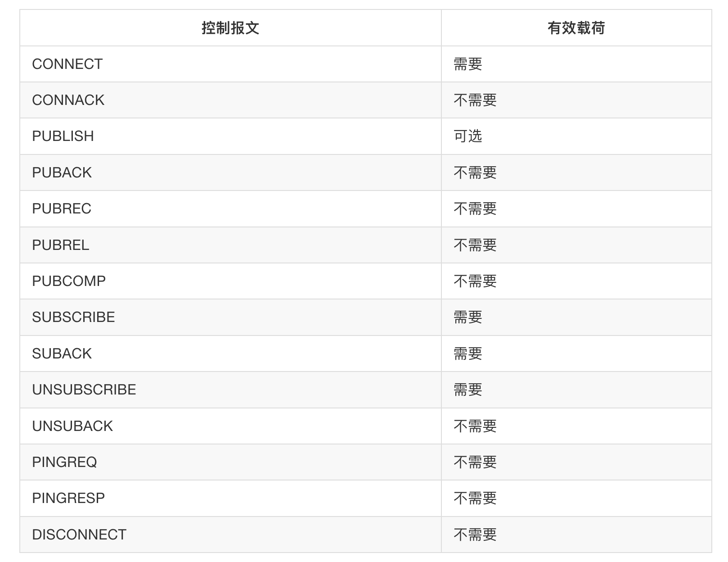This screenshot has height=562, width=728.
Task: Click the 控制报文 column header
Action: tap(230, 28)
